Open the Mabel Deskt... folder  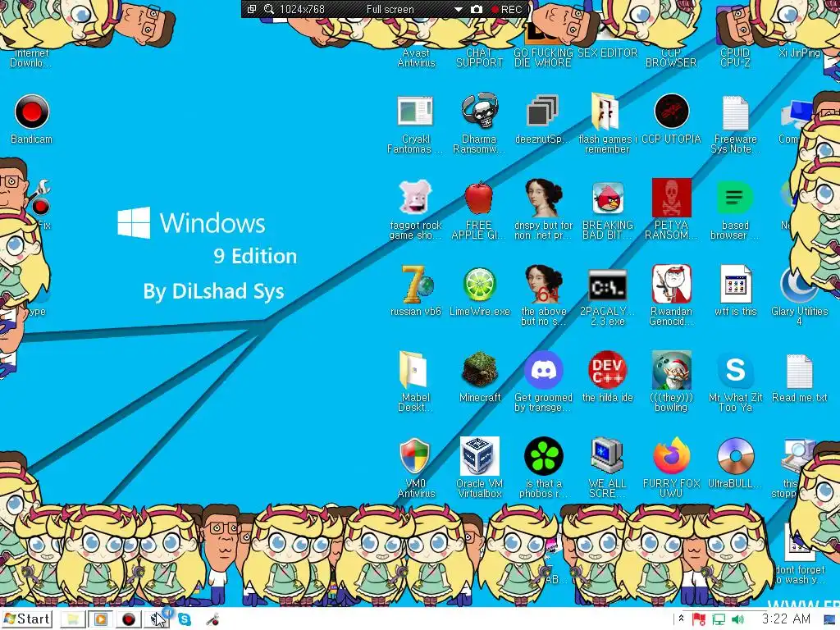[x=413, y=370]
